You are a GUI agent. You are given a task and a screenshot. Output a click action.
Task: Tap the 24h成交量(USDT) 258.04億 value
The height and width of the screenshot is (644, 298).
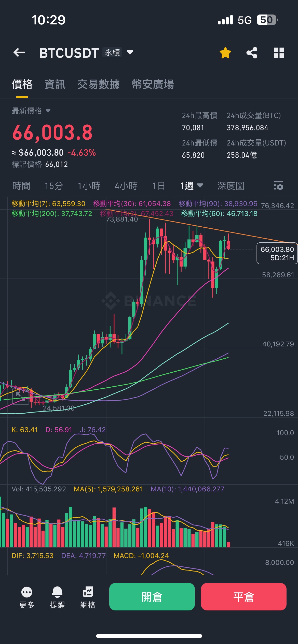(242, 155)
